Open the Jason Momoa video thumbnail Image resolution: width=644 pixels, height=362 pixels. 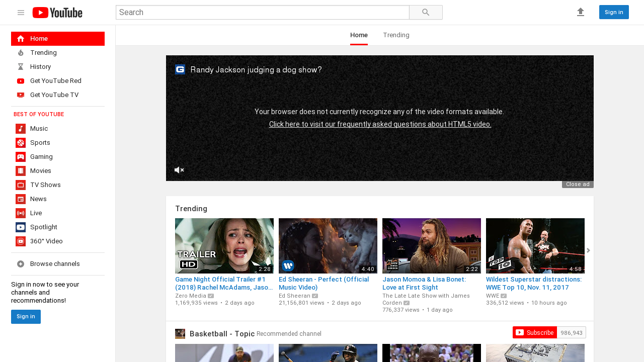(432, 246)
